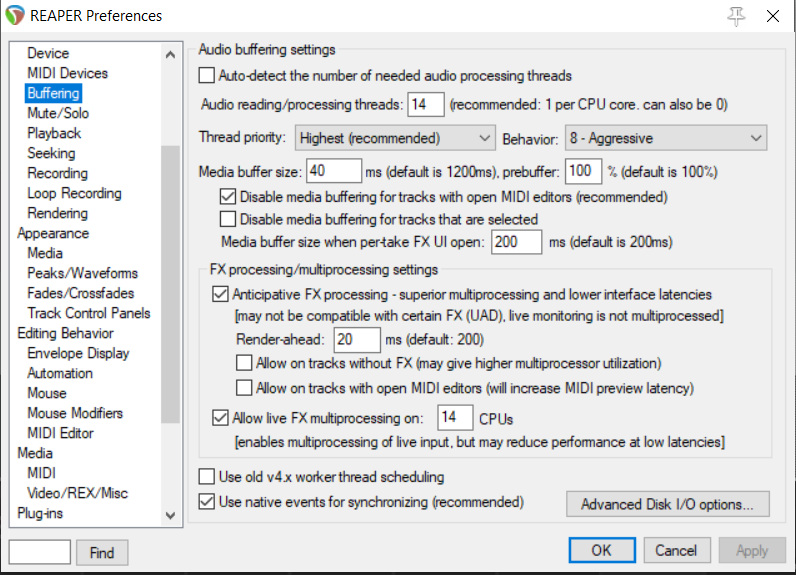This screenshot has height=575, width=796.
Task: Click the Find button
Action: (102, 552)
